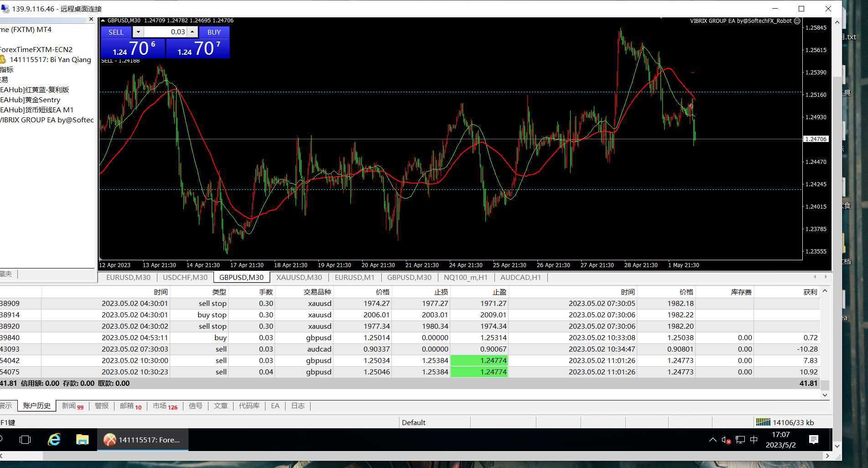Open the 市场 terminal tab

(x=165, y=406)
